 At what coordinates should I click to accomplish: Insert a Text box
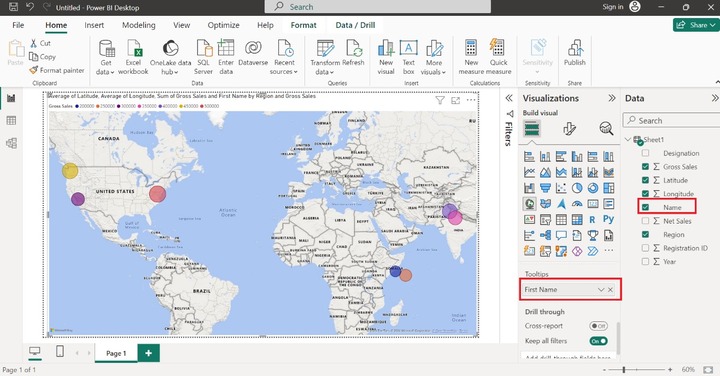click(x=408, y=57)
